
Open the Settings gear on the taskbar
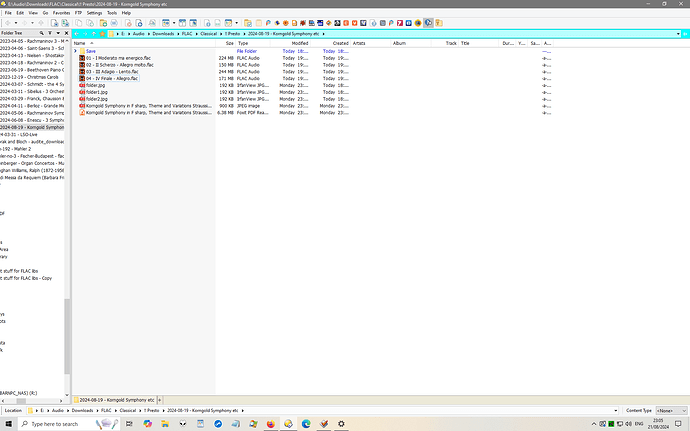coord(341,424)
